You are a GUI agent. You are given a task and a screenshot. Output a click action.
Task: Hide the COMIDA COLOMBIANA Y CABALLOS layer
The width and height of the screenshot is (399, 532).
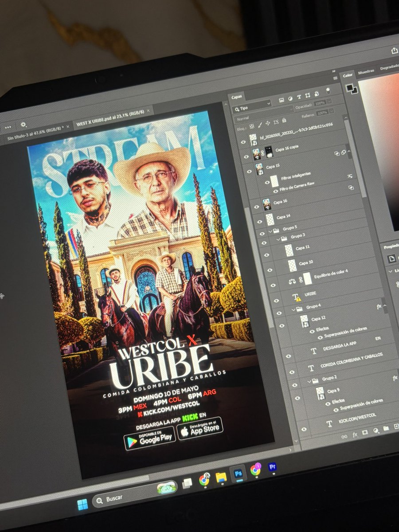click(292, 372)
